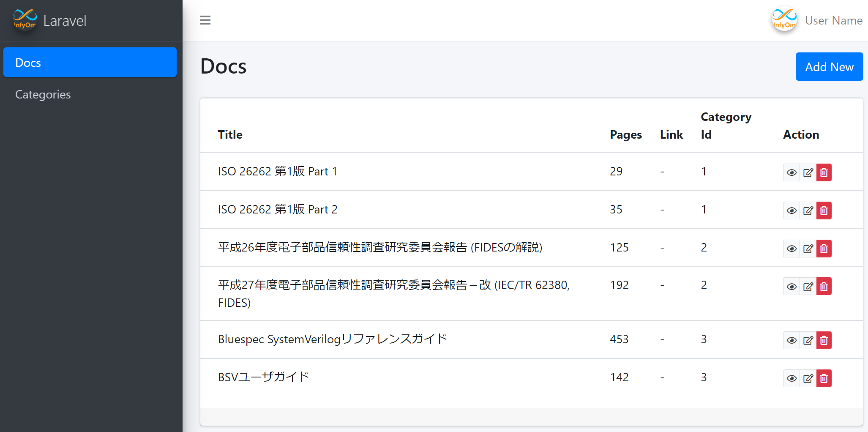Delete the BSVユーザガイド entry
Image resolution: width=868 pixels, height=432 pixels.
pyautogui.click(x=824, y=378)
